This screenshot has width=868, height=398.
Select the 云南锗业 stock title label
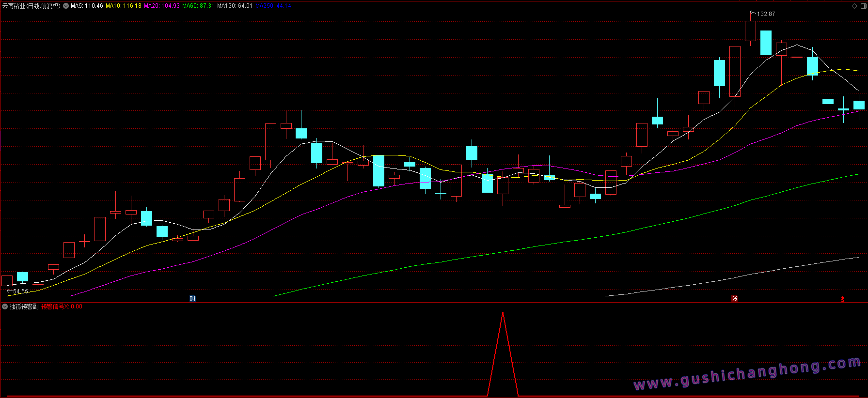click(32, 6)
